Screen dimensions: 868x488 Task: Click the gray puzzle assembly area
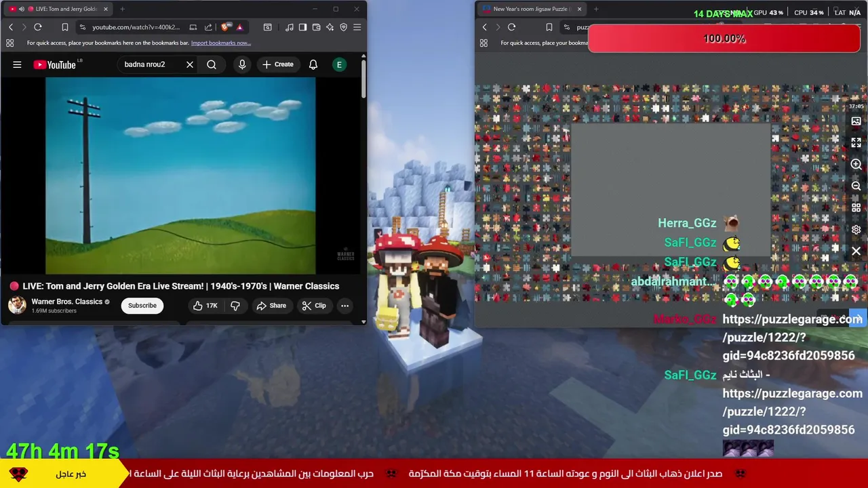(670, 190)
